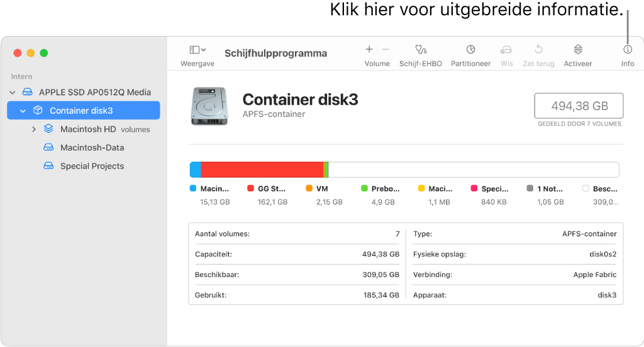Click the large hard disk drive image
This screenshot has height=347, width=644.
(x=209, y=105)
